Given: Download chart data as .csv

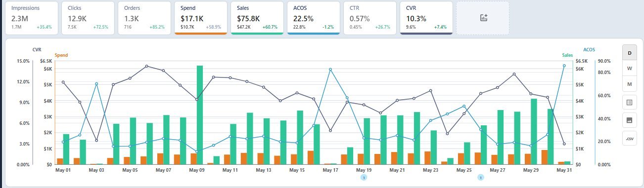Looking at the screenshot, I should 629,139.
